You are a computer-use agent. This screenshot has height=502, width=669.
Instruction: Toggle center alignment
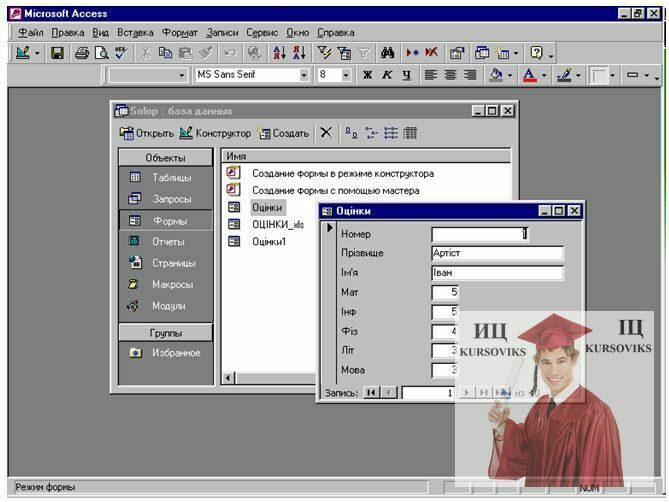(x=450, y=75)
